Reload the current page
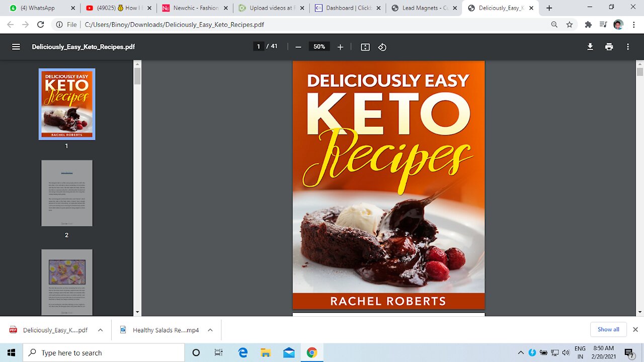644x362 pixels. click(x=41, y=25)
